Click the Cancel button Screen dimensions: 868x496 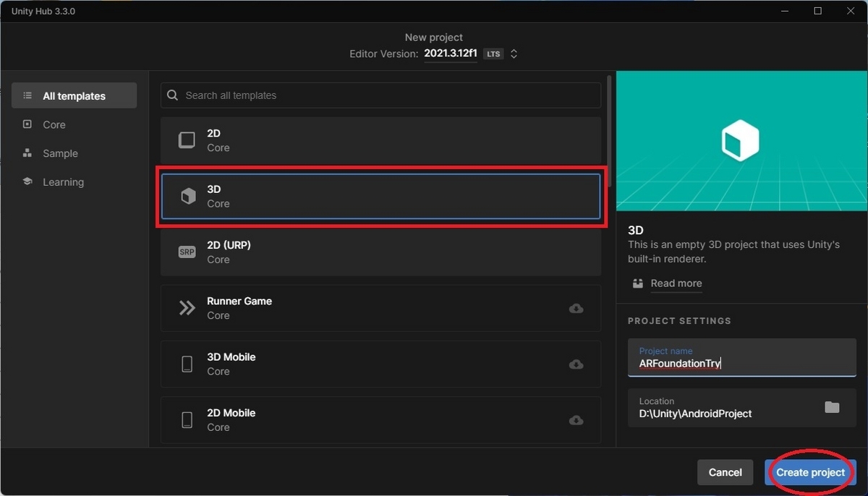tap(726, 472)
